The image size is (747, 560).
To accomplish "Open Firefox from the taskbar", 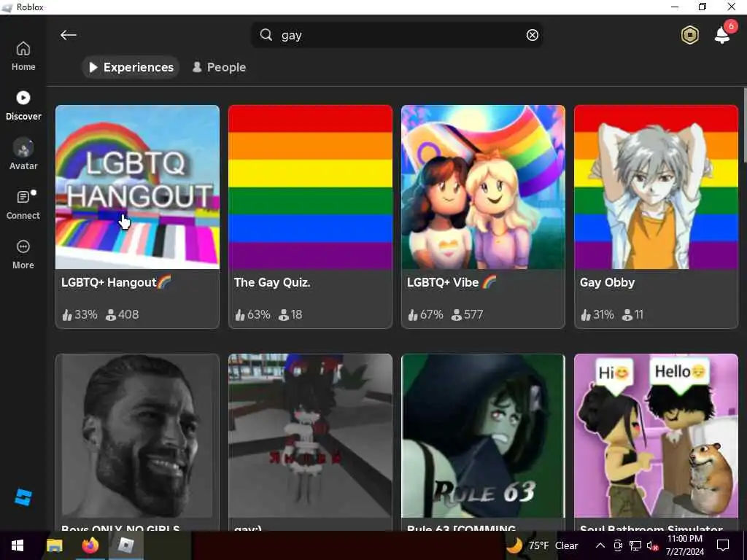I will click(90, 545).
